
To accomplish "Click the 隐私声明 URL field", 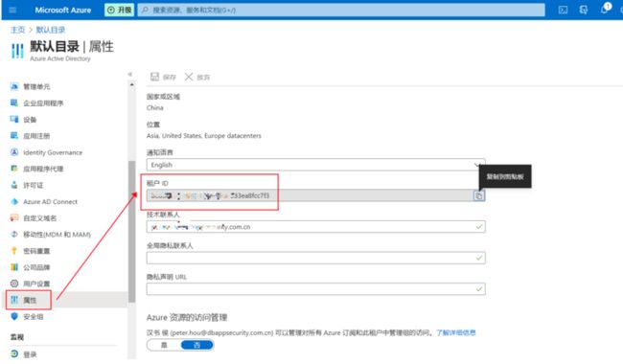I will (x=316, y=289).
